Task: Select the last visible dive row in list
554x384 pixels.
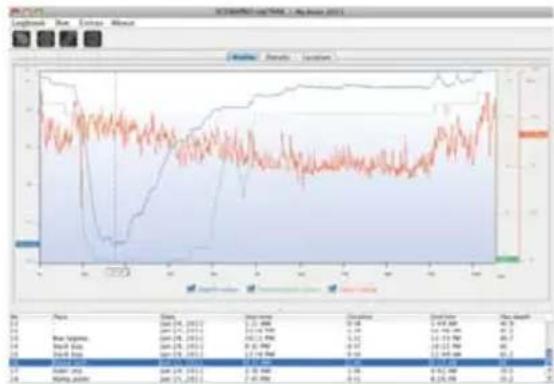Action: pyautogui.click(x=277, y=379)
